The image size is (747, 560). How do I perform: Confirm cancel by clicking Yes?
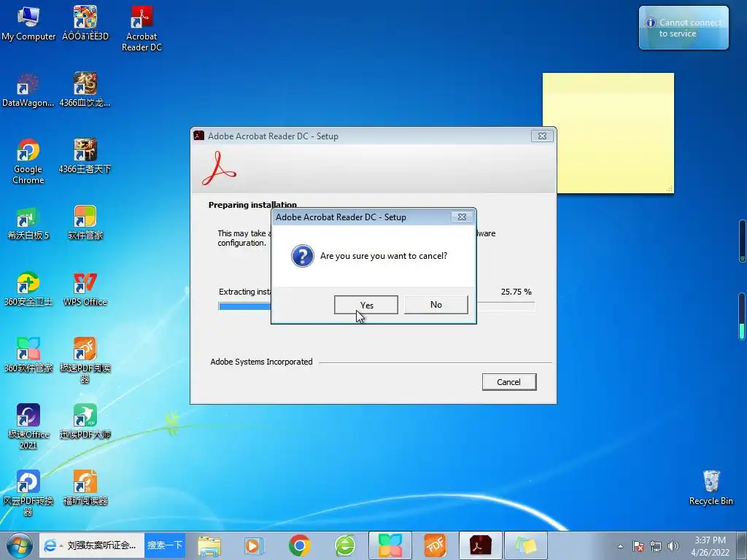[x=366, y=305]
